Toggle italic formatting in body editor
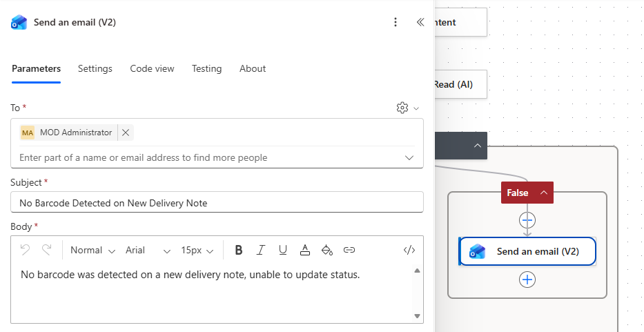This screenshot has width=644, height=332. tap(260, 250)
